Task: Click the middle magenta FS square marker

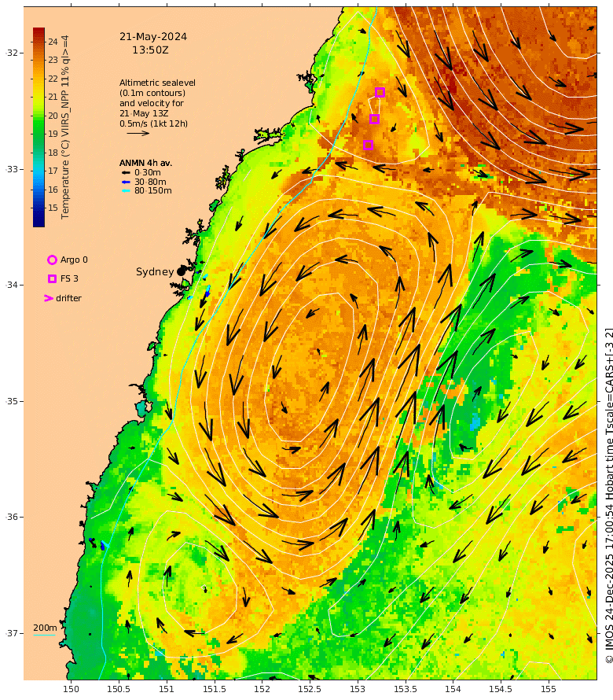Action: [374, 119]
